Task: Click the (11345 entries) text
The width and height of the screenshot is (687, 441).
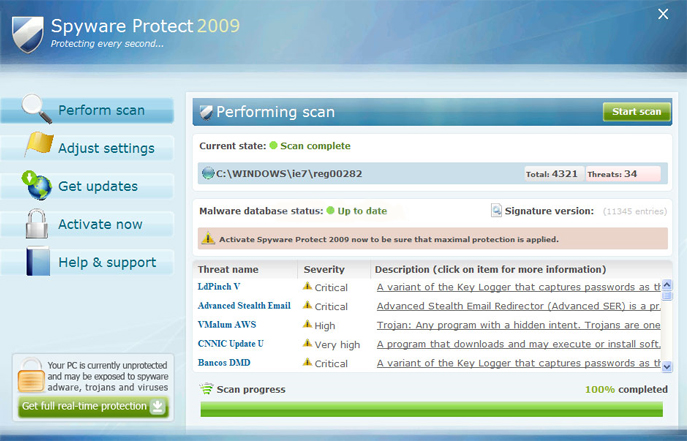Action: (635, 211)
